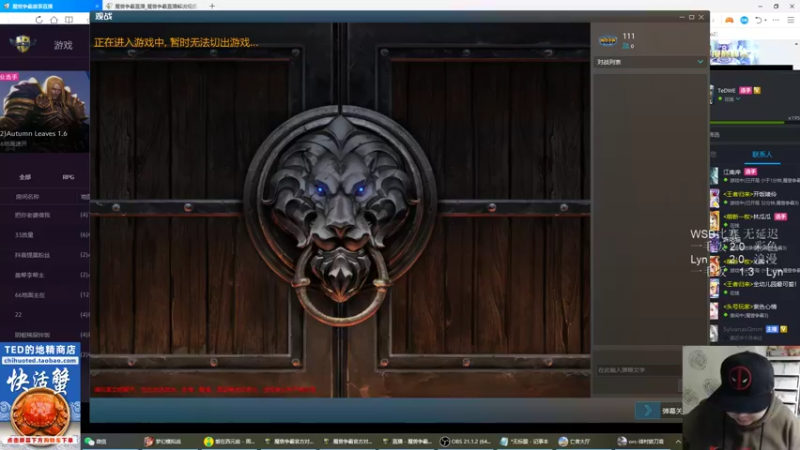This screenshot has width=800, height=450.
Task: Minimize the 观战 spectate window
Action: [x=682, y=17]
